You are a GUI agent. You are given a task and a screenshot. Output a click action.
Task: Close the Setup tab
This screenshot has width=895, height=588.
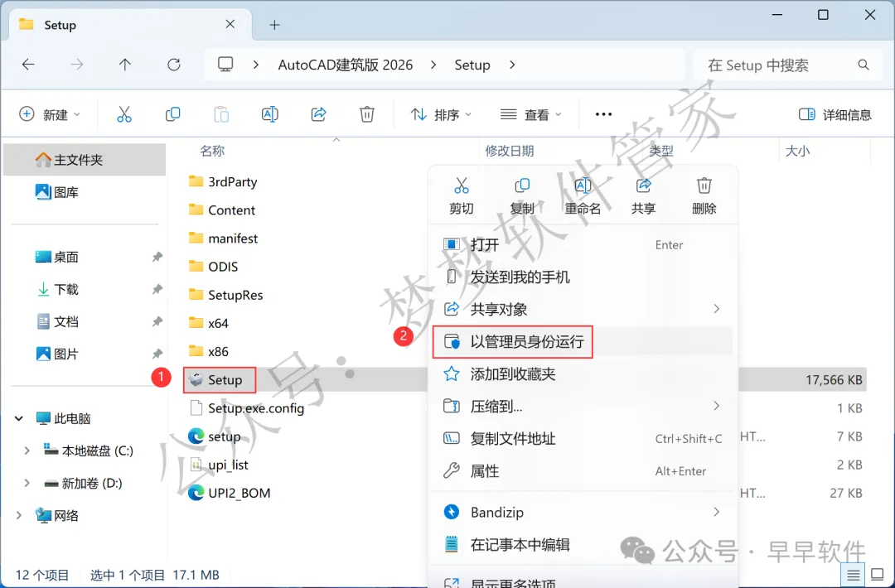[x=230, y=24]
